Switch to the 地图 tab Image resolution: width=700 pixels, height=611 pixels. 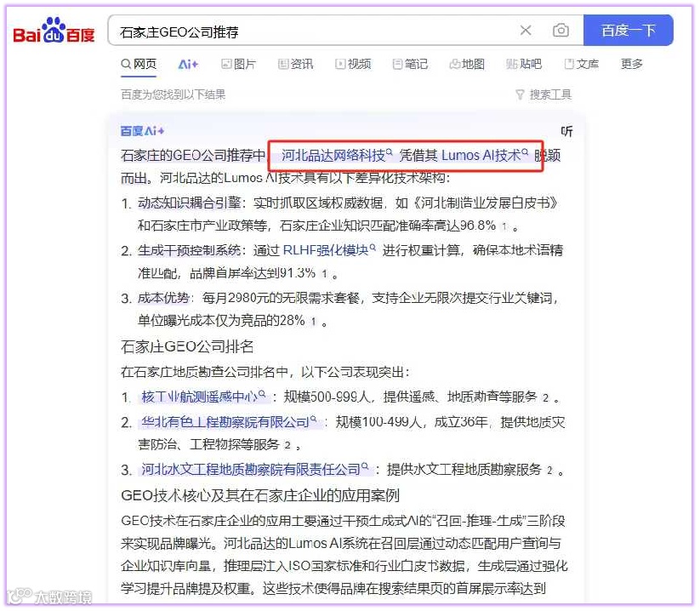click(467, 65)
